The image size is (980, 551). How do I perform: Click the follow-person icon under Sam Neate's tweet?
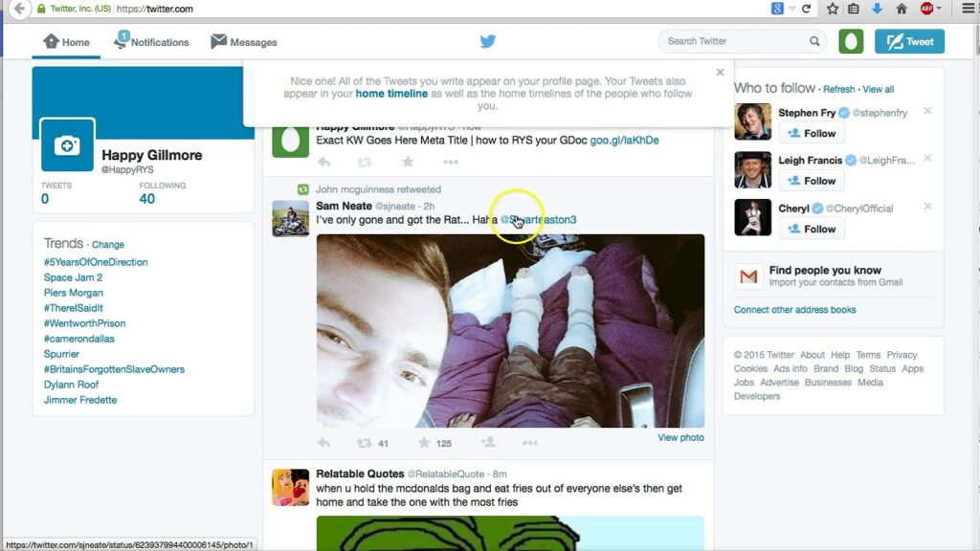(x=489, y=442)
